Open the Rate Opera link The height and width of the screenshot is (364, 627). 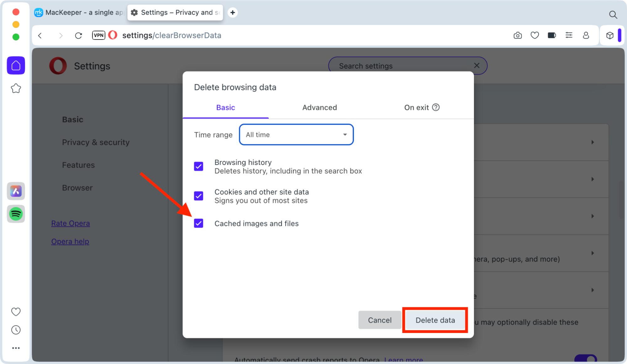[x=70, y=223]
